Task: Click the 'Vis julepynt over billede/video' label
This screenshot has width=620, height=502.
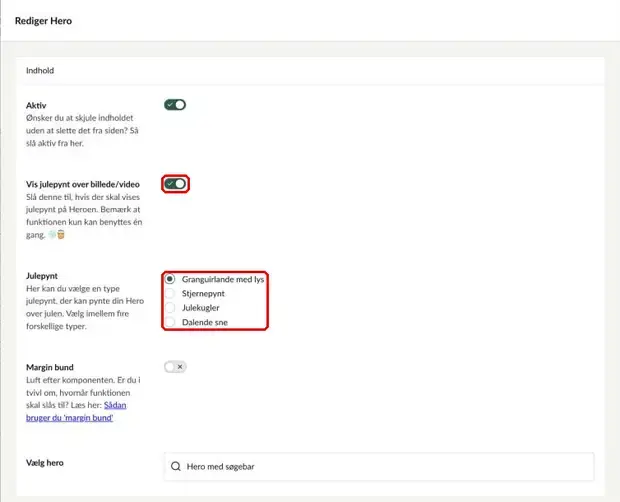Action: (83, 184)
